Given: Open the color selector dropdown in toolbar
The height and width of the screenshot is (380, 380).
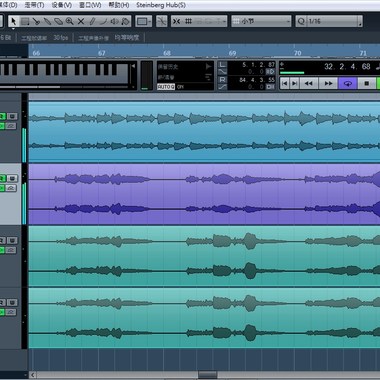Looking at the screenshot, I should click(x=144, y=21).
